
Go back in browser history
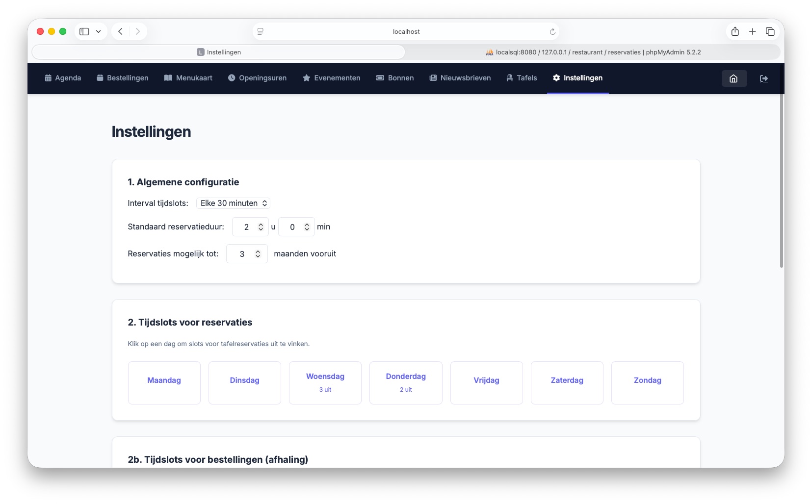[x=120, y=31]
